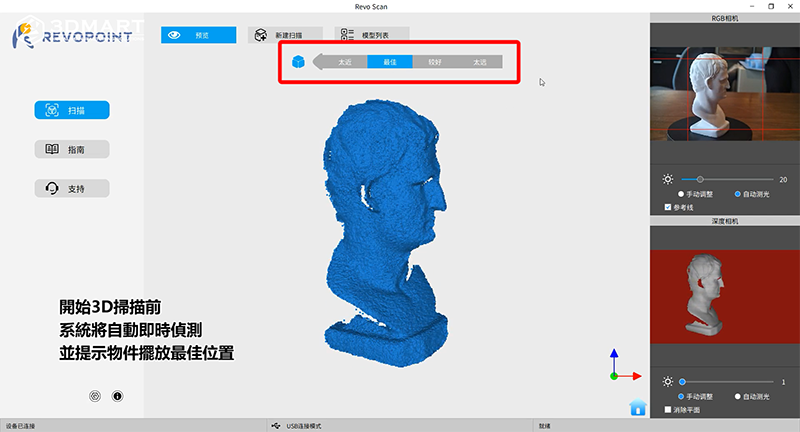Click the blue home view icon
Screen dimensions: 800x432
click(x=637, y=407)
